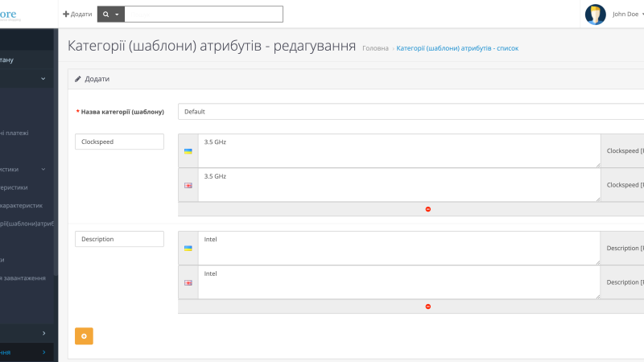Click the Ukrainian flag beside Clockspeed value

click(x=188, y=151)
